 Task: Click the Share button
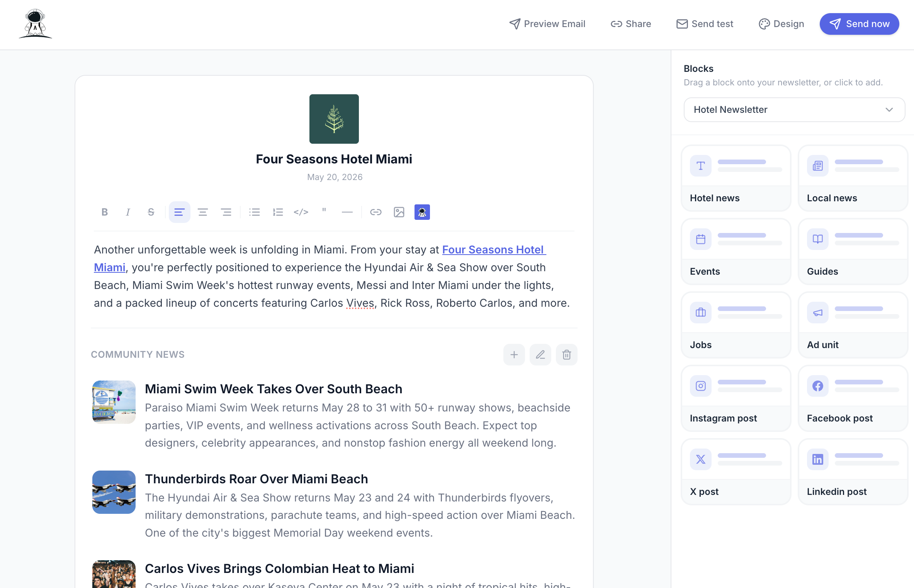[631, 24]
